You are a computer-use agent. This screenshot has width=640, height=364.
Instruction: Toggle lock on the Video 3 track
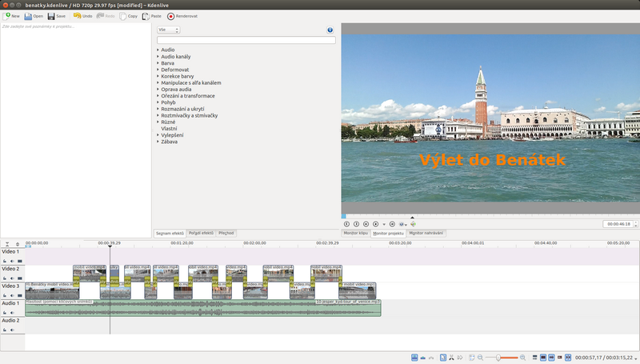(5, 295)
